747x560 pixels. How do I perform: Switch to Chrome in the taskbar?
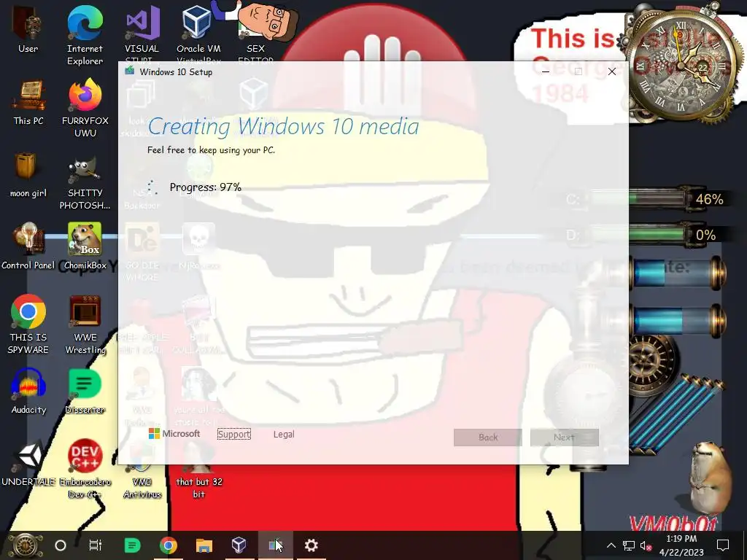[168, 545]
